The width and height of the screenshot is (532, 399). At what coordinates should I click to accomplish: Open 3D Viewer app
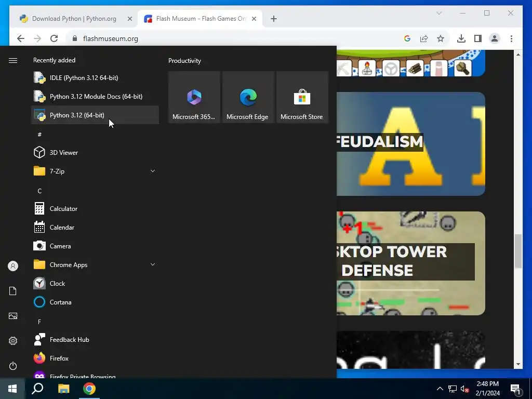[x=95, y=152]
